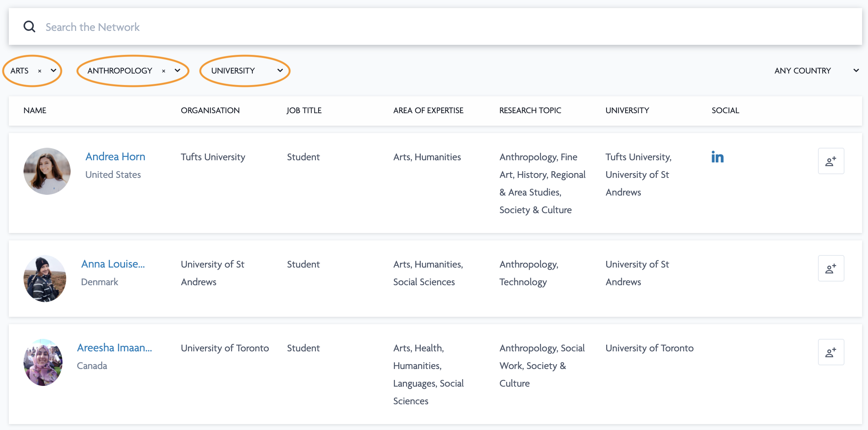868x430 pixels.
Task: Open the Anna Louise profile link
Action: point(113,264)
